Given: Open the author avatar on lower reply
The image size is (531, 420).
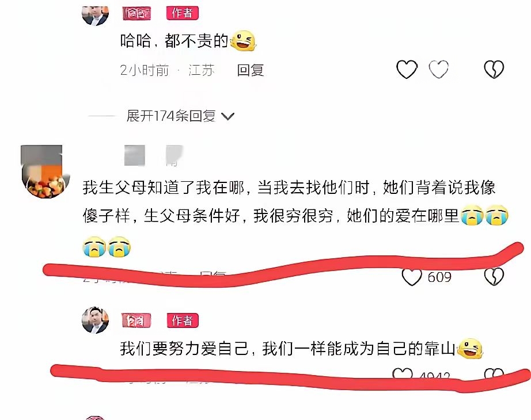Looking at the screenshot, I should coord(96,320).
